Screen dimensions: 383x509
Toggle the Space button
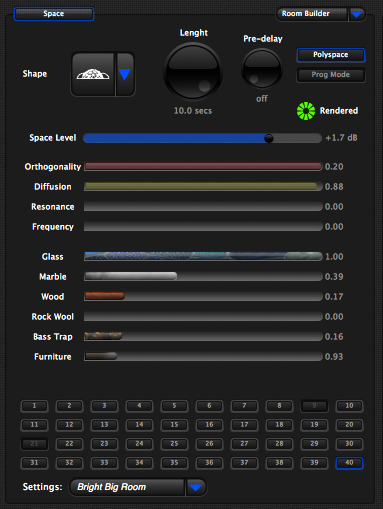click(54, 14)
